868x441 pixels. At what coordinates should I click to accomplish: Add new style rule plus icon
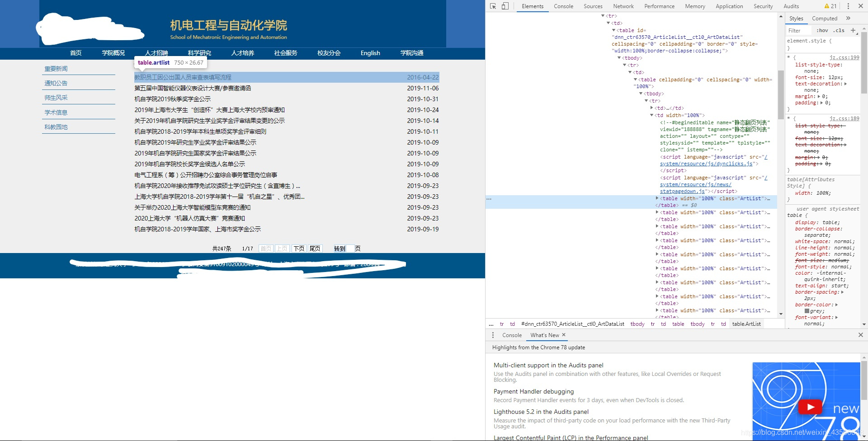coord(853,30)
